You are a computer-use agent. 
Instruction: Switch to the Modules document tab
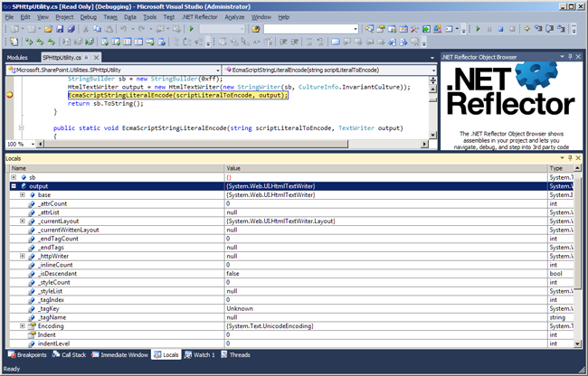pos(17,57)
